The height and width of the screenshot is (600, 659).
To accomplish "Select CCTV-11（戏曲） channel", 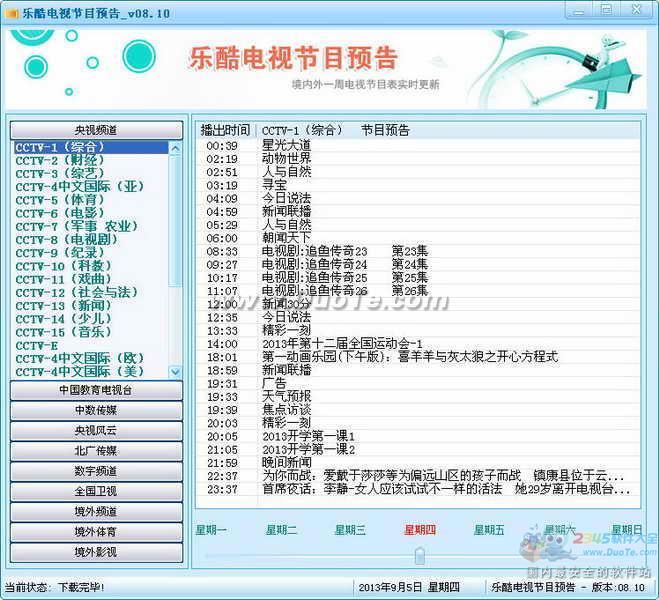I will click(91, 279).
